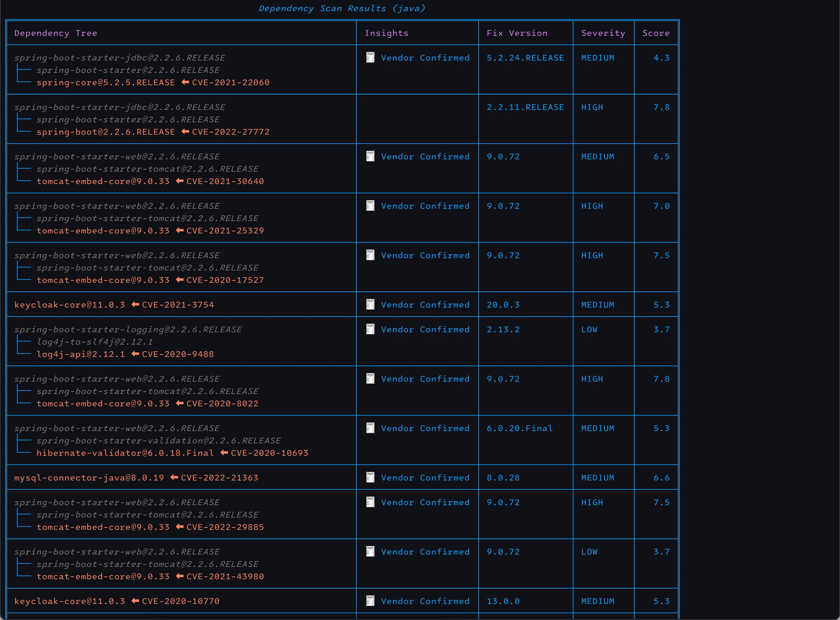Click the Dependency Tree column header
840x620 pixels.
click(x=56, y=33)
